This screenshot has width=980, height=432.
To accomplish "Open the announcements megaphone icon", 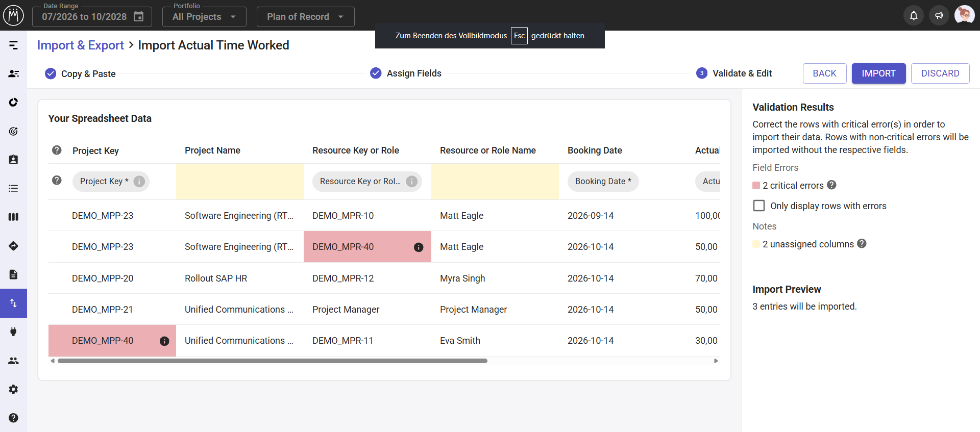I will tap(939, 15).
